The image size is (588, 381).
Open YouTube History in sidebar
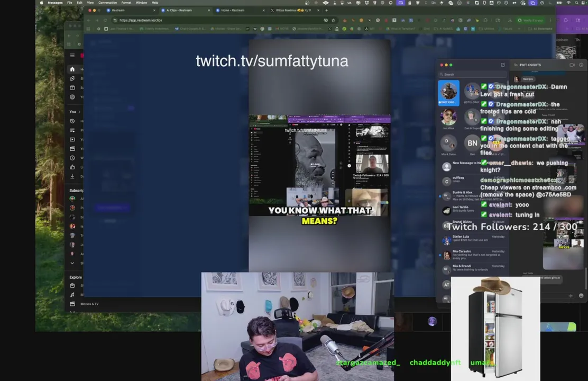(75, 121)
